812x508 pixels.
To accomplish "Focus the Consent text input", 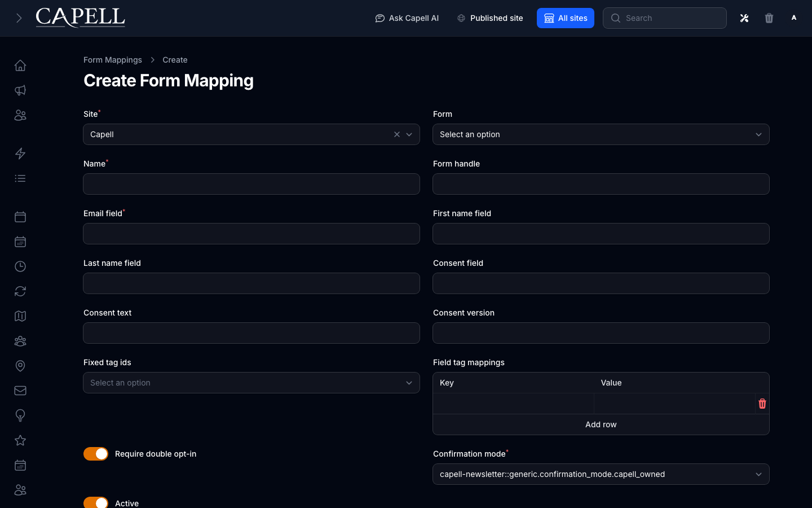I will tap(251, 333).
